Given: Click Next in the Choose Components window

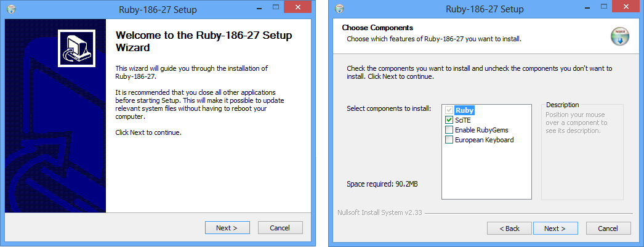Looking at the screenshot, I should (x=555, y=229).
